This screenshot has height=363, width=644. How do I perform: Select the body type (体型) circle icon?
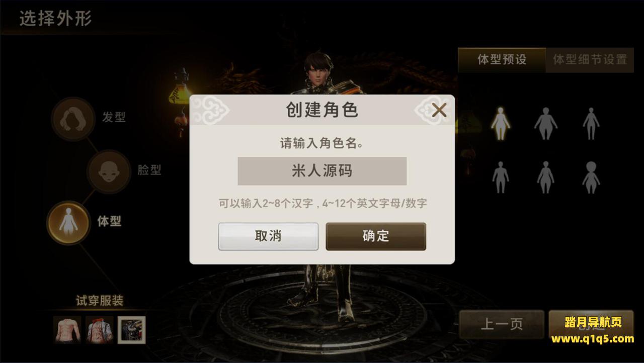point(68,223)
